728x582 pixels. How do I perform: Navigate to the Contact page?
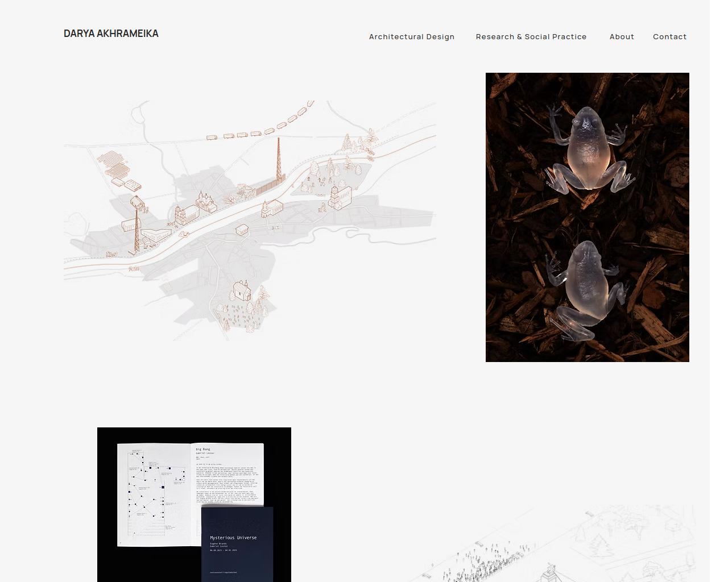[669, 36]
